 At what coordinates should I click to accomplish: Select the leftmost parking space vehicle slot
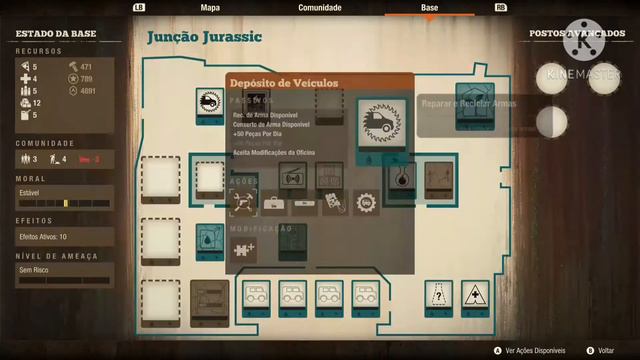[256, 298]
